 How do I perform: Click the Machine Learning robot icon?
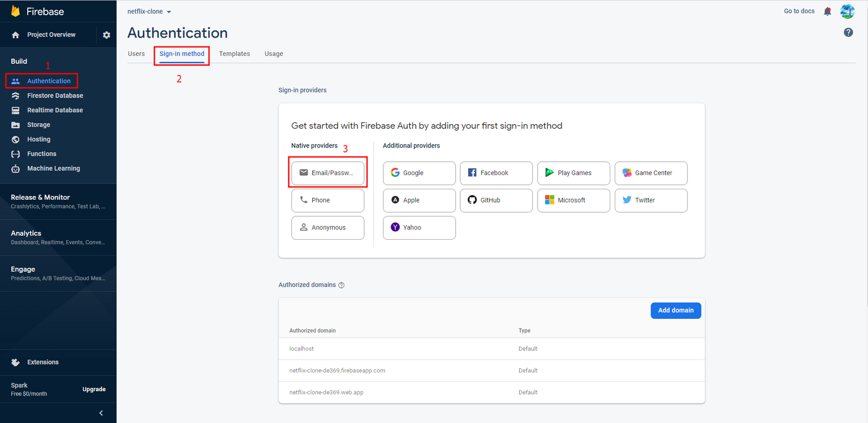(x=15, y=169)
